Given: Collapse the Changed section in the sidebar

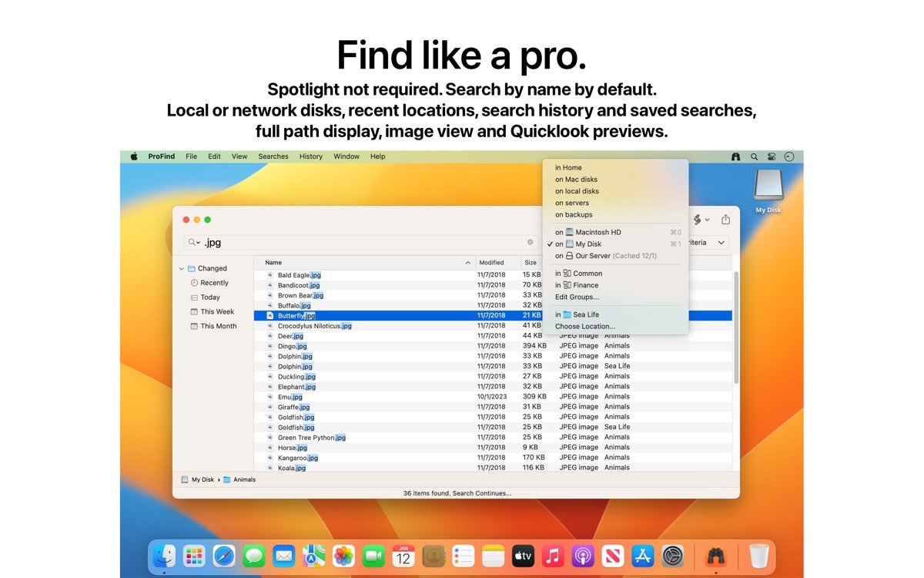Looking at the screenshot, I should [182, 267].
